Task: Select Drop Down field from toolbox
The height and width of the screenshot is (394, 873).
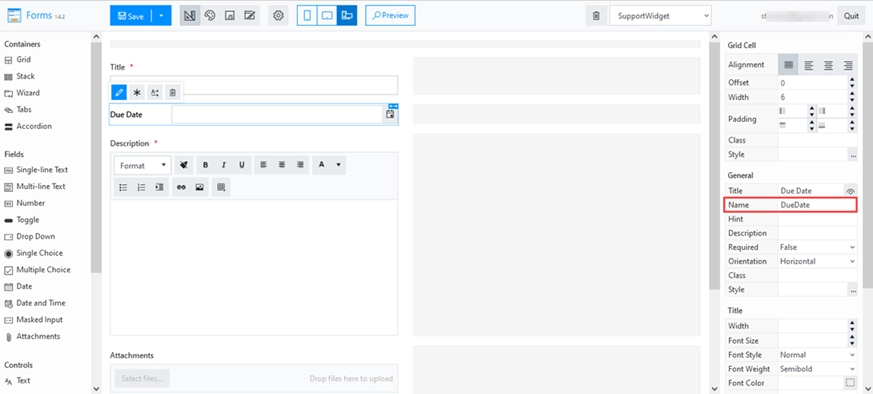Action: click(x=30, y=237)
